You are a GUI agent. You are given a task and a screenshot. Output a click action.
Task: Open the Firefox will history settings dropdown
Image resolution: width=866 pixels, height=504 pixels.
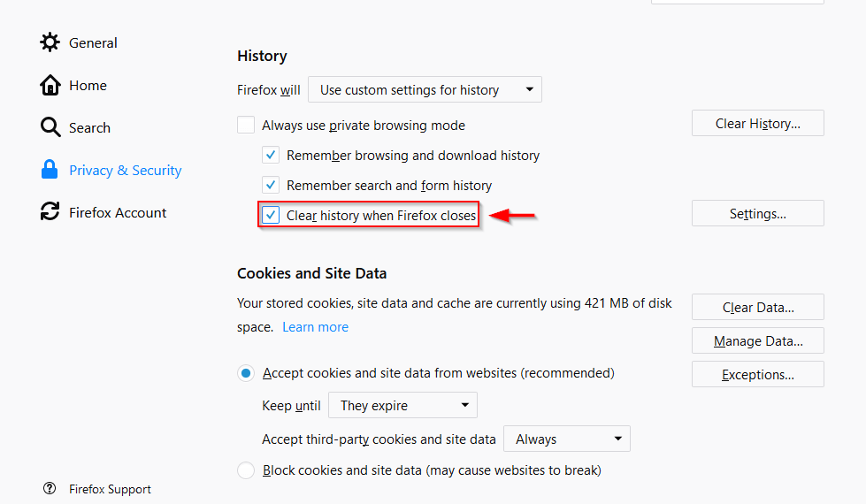click(425, 90)
